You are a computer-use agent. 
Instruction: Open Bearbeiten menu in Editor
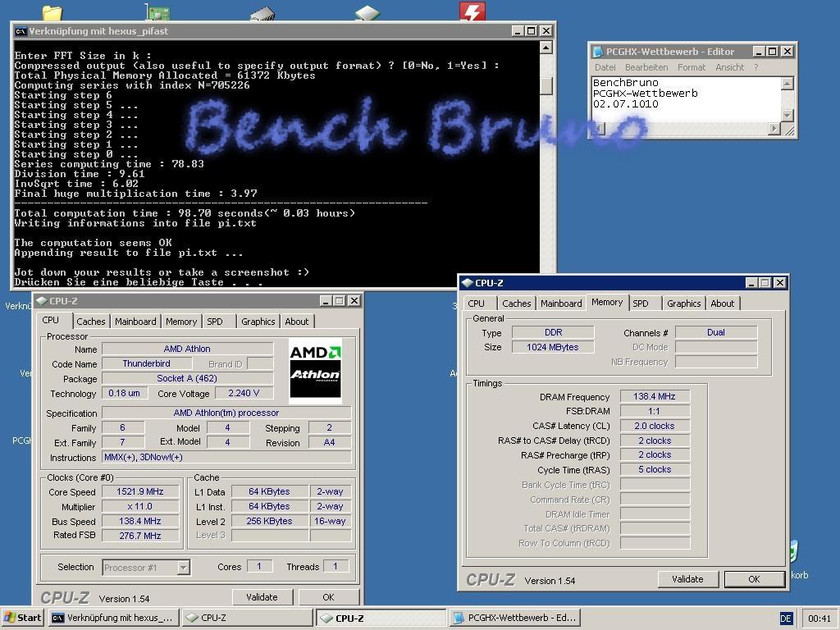click(646, 67)
